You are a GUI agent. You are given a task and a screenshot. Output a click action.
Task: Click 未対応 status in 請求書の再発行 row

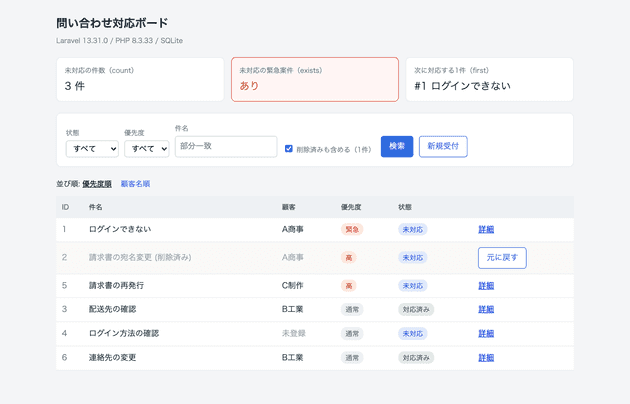(x=413, y=286)
